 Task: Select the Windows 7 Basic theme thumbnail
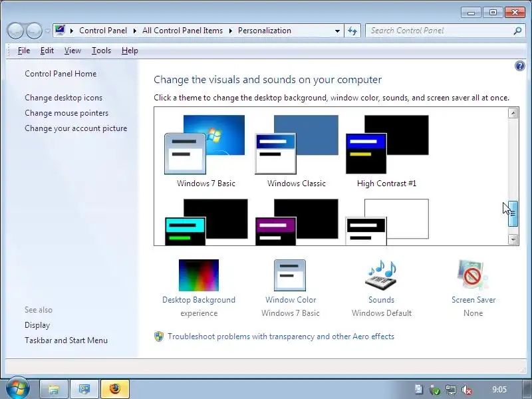(x=205, y=144)
